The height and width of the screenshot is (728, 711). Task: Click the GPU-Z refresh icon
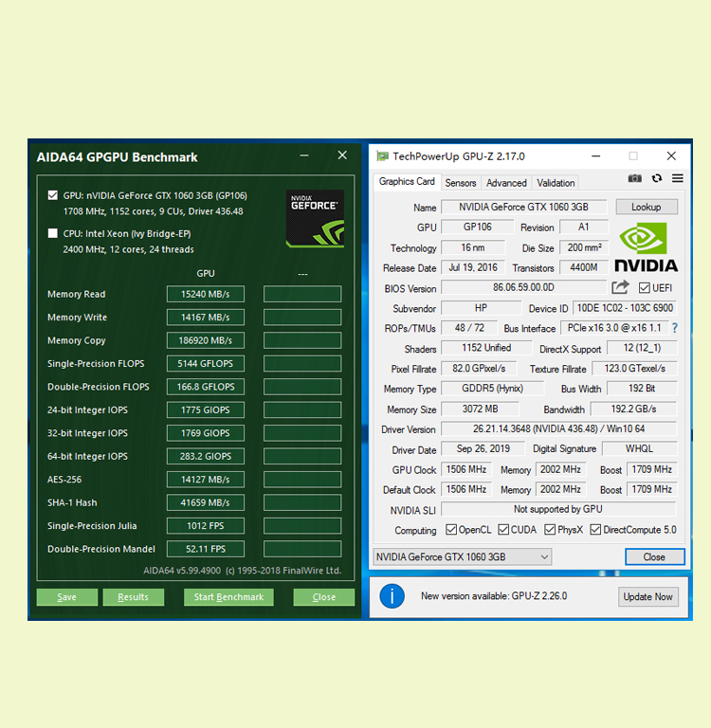tap(657, 178)
